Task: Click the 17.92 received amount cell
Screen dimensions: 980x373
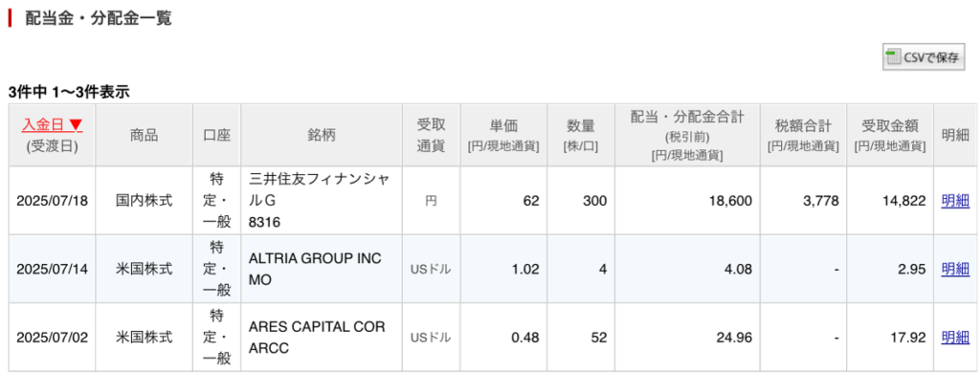Action: coord(889,338)
